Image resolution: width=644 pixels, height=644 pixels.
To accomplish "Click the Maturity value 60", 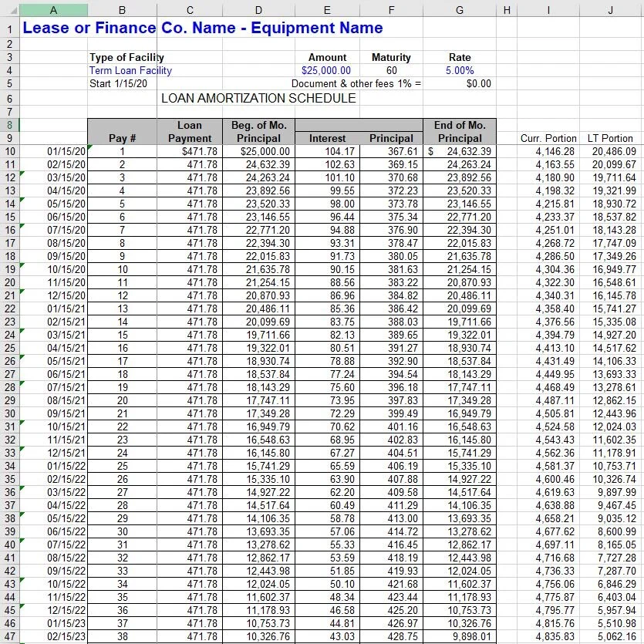I will 391,70.
